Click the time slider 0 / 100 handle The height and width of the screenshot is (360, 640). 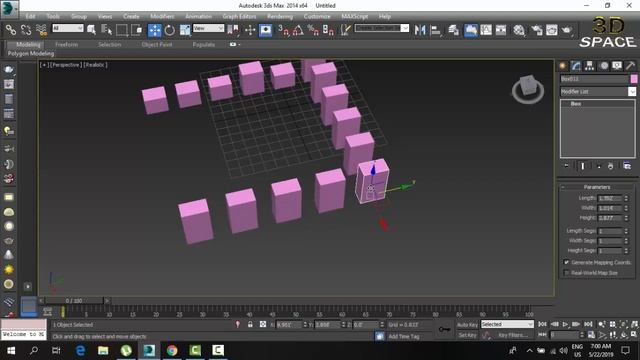pyautogui.click(x=74, y=301)
